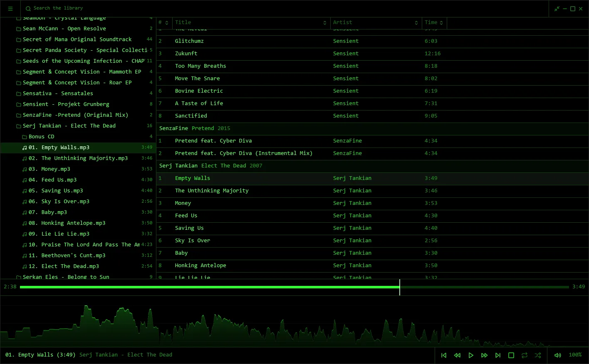The height and width of the screenshot is (364, 589).
Task: Start playback with the play button
Action: pos(471,355)
